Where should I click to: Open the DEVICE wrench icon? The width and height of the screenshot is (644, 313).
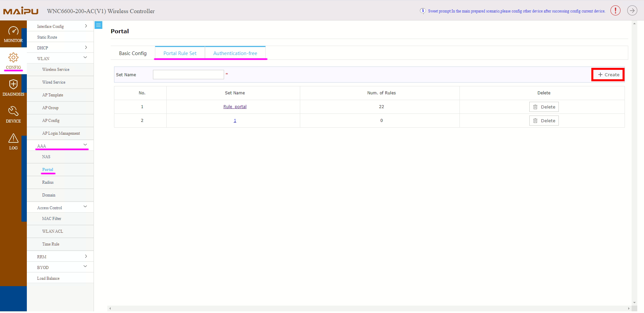13,111
